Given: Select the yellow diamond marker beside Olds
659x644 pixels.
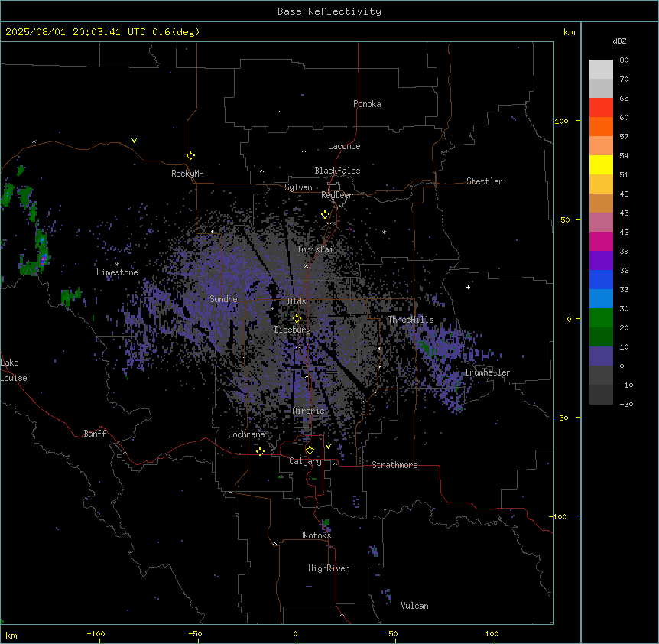Looking at the screenshot, I should [297, 319].
